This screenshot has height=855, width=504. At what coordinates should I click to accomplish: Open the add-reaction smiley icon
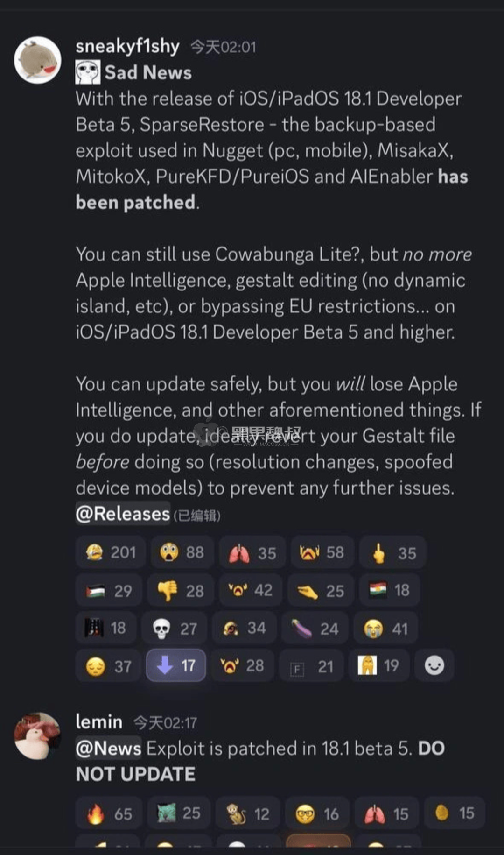tap(434, 665)
